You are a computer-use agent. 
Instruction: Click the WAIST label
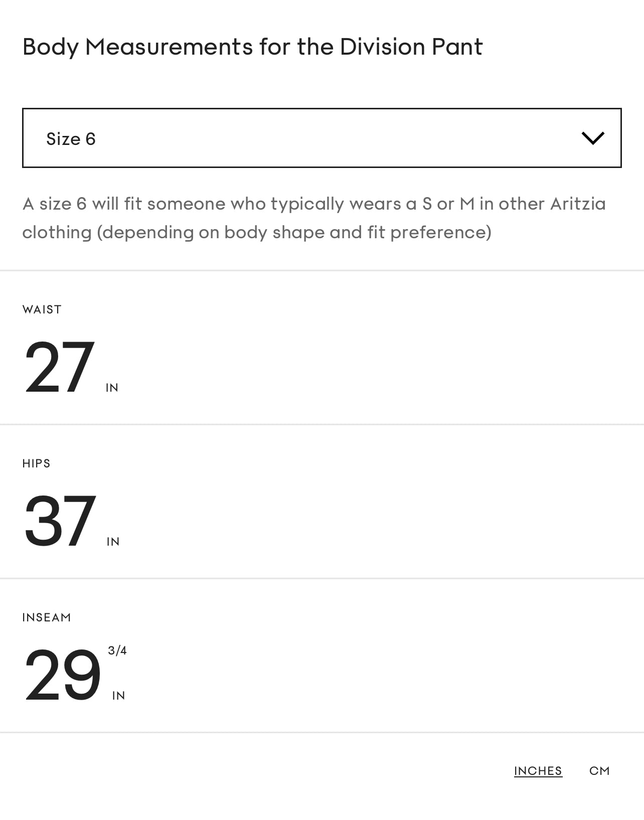tap(42, 309)
